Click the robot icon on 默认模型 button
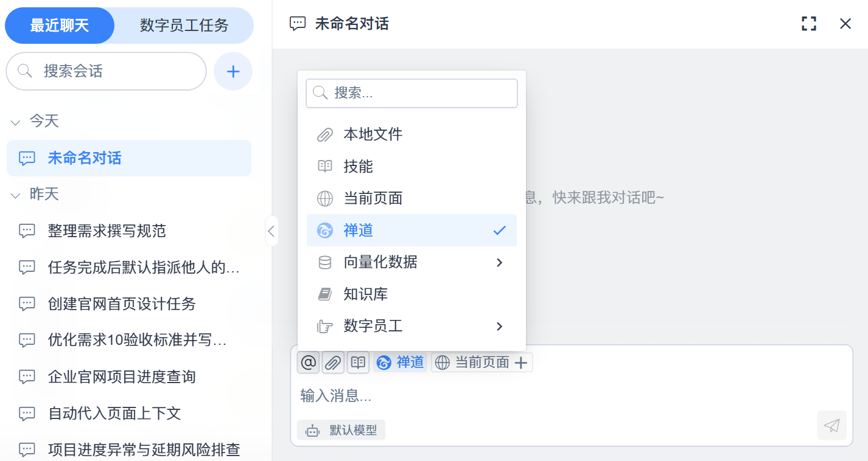The width and height of the screenshot is (868, 461). pyautogui.click(x=313, y=431)
